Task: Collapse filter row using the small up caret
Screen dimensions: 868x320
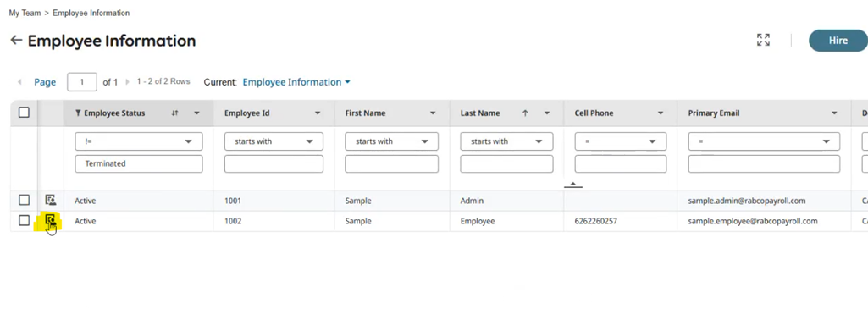Action: 573,185
